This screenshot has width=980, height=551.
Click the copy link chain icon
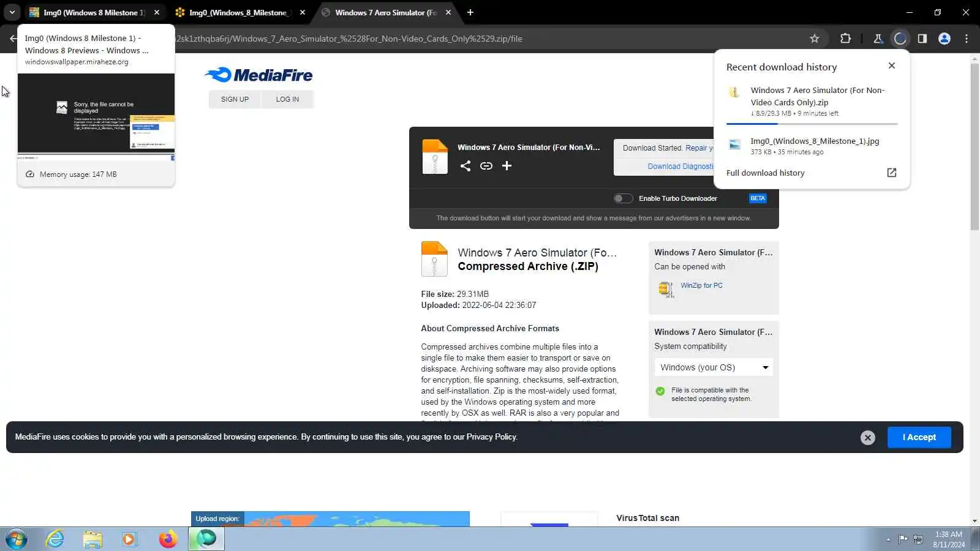[x=486, y=166]
